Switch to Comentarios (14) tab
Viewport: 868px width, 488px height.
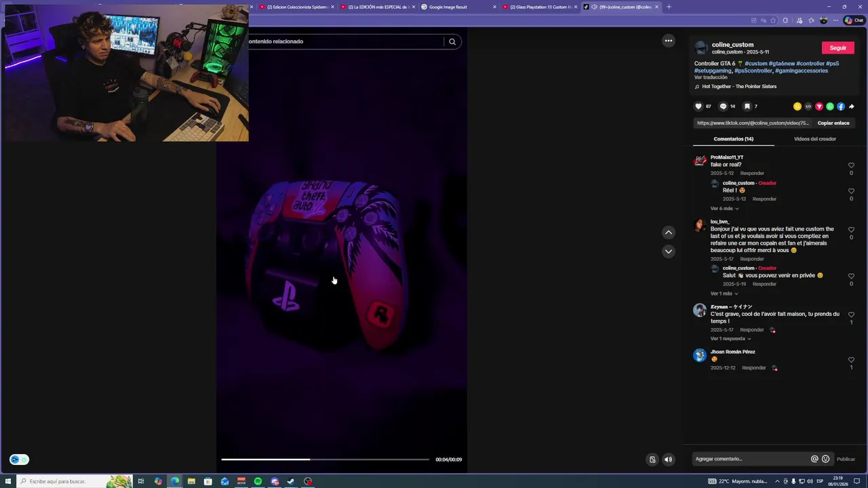click(x=733, y=139)
